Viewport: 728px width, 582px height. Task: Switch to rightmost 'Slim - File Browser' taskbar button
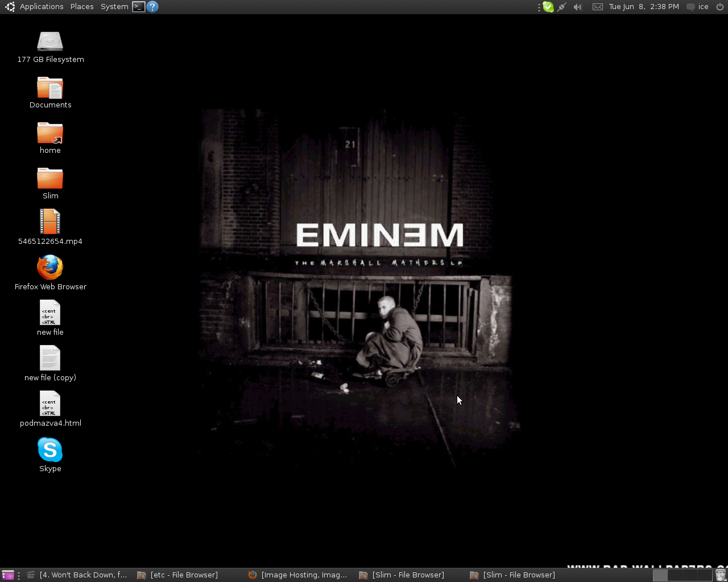coord(522,575)
